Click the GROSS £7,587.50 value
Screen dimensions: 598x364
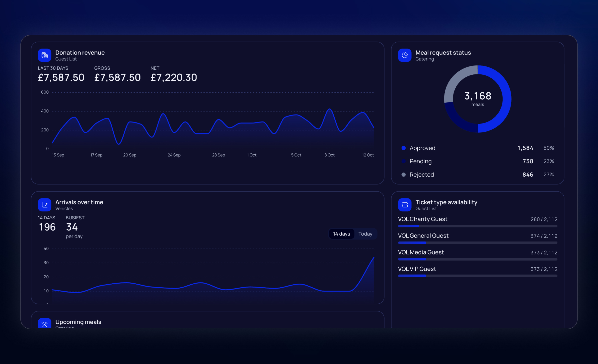pos(117,77)
